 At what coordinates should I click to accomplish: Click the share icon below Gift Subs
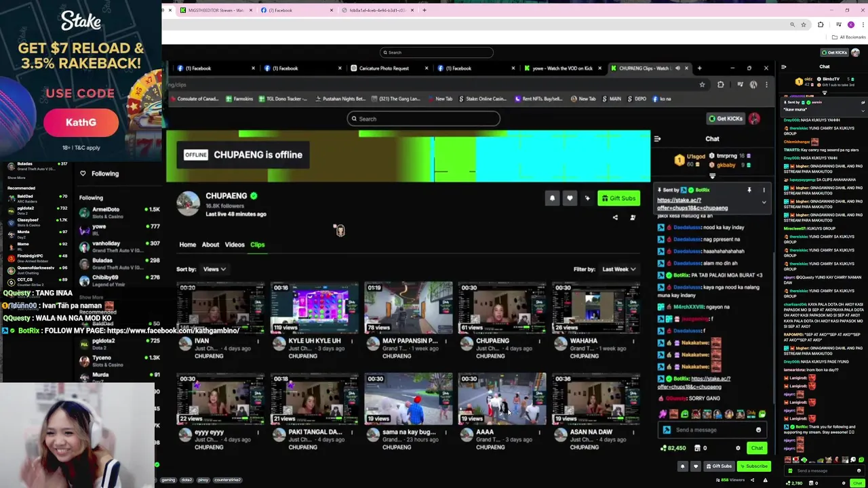[615, 218]
